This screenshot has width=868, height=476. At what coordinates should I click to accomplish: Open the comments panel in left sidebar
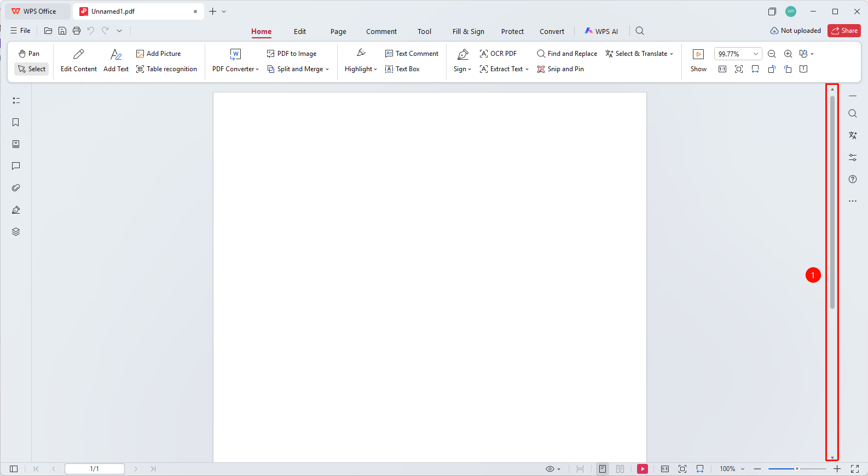[16, 166]
